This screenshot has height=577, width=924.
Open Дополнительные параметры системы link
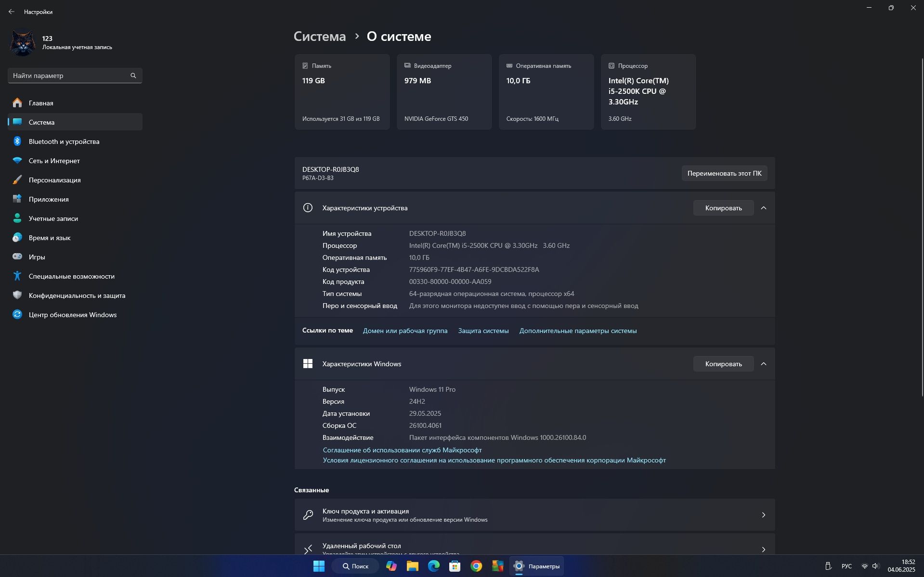coord(578,331)
